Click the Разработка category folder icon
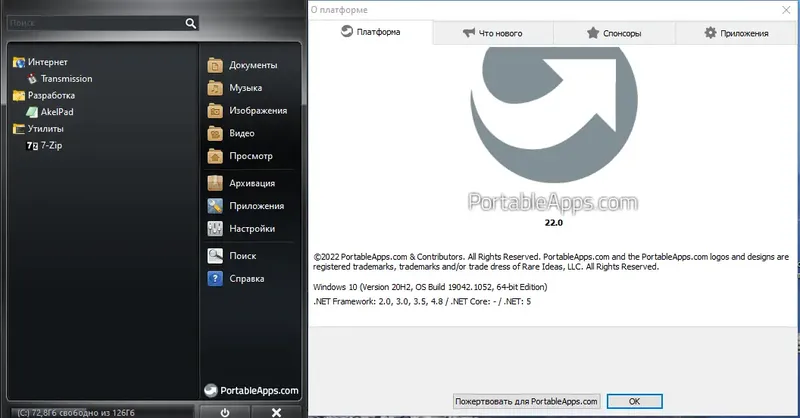This screenshot has height=418, width=800. (x=19, y=95)
